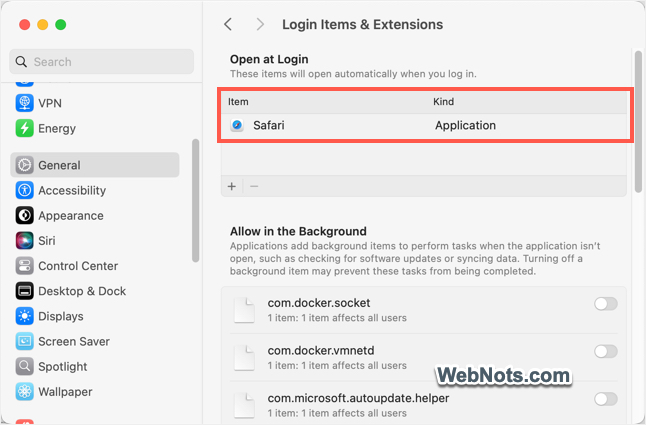The height and width of the screenshot is (425, 646).
Task: Open Appearance settings
Action: point(95,215)
